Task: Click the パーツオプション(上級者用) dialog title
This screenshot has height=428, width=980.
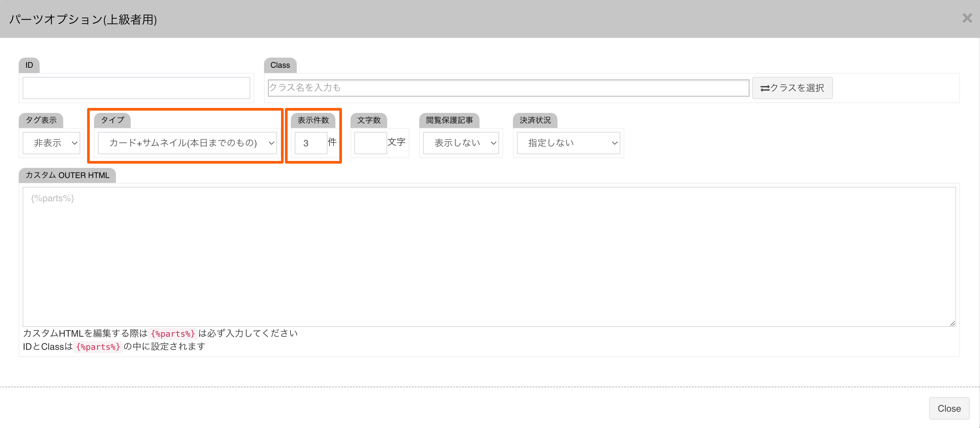Action: pos(83,19)
